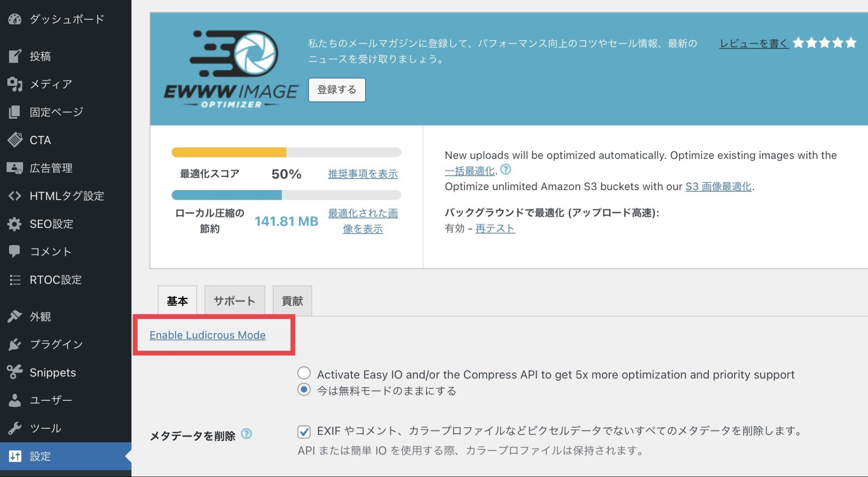Image resolution: width=868 pixels, height=477 pixels.
Task: Click the S3 画像最適化 link
Action: [719, 187]
